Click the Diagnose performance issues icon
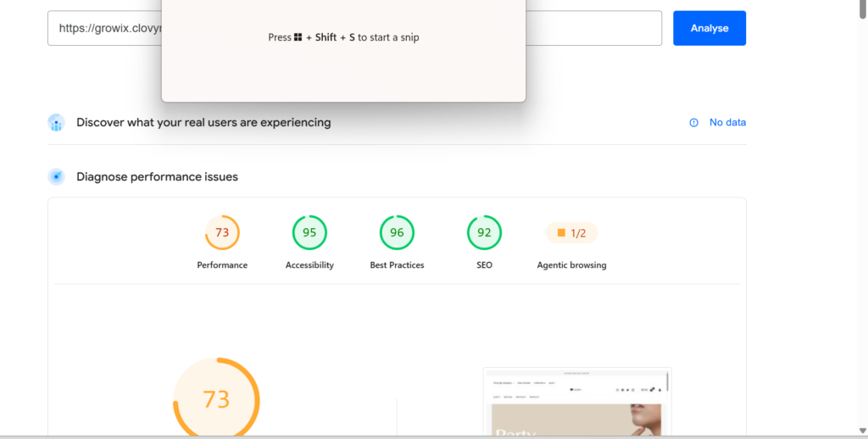The image size is (868, 439). (x=56, y=176)
